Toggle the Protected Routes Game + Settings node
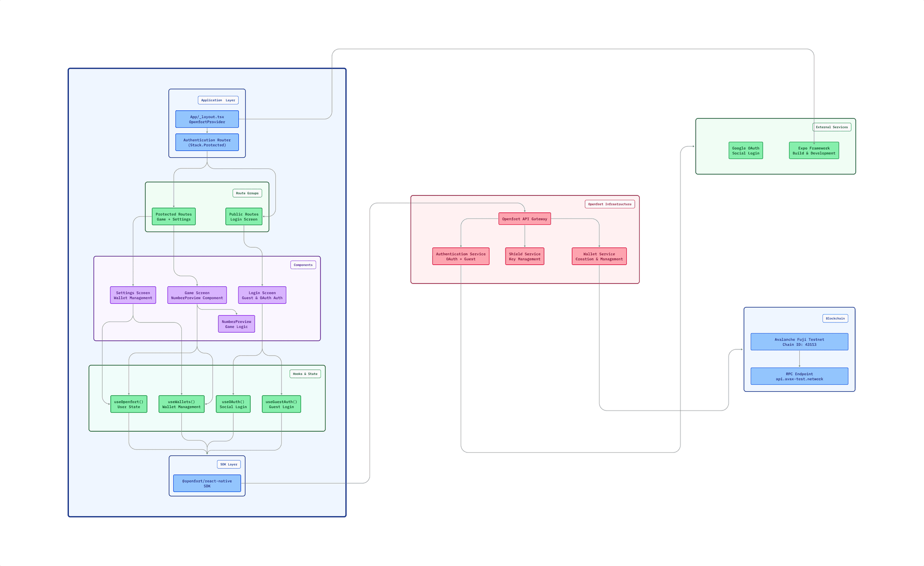This screenshot has width=924, height=566. (x=173, y=217)
